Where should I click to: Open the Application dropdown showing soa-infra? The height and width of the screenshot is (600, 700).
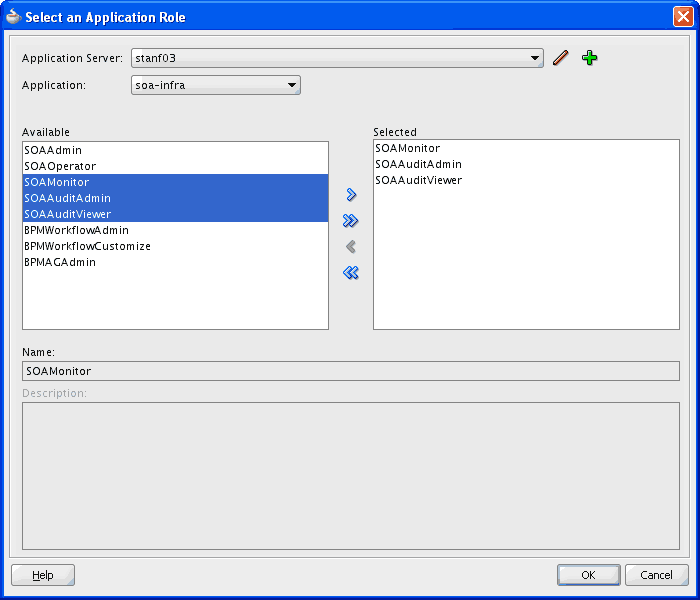coord(216,85)
